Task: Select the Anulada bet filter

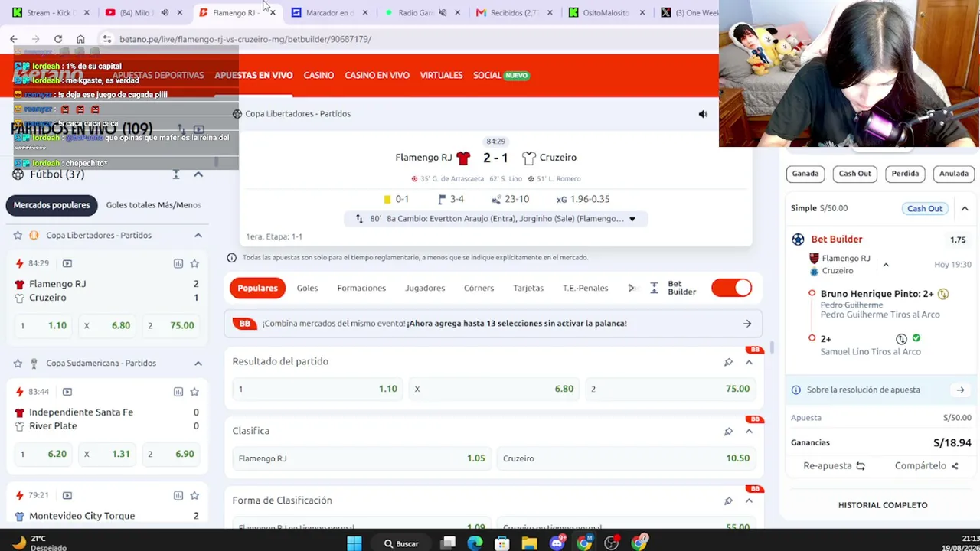Action: (x=954, y=174)
